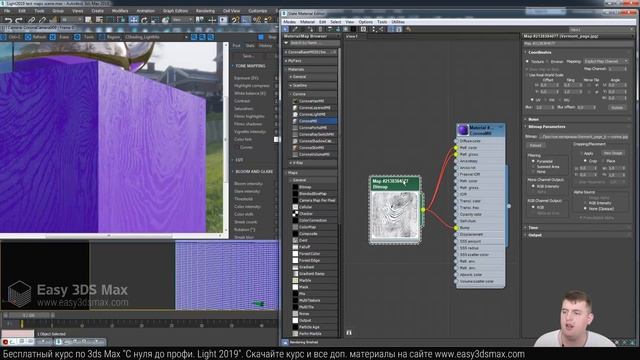The image size is (640, 360).
Task: Open the Modifiers menu in 3ds Max
Action: coord(120,11)
